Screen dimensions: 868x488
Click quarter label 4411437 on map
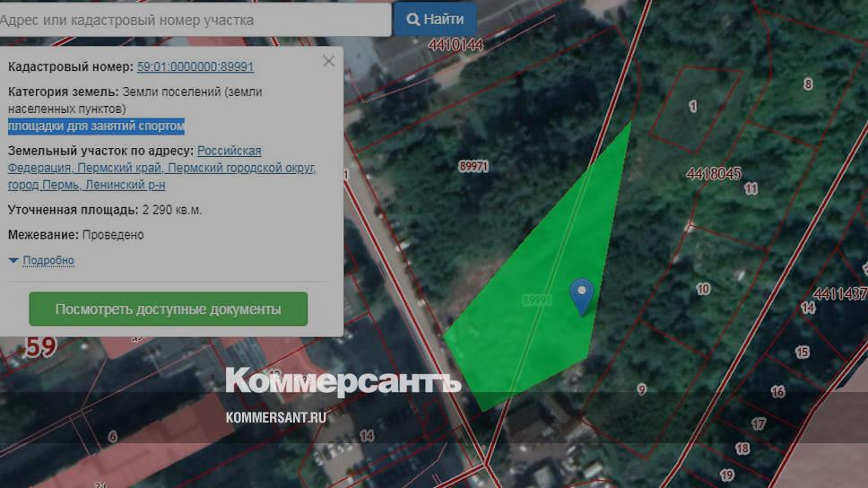pos(839,293)
